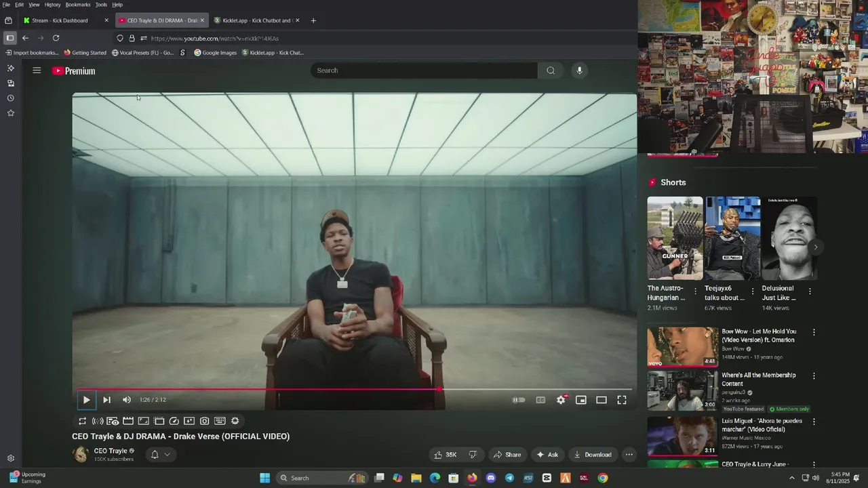This screenshot has width=868, height=488.
Task: Enter fullscreen mode
Action: 622,400
